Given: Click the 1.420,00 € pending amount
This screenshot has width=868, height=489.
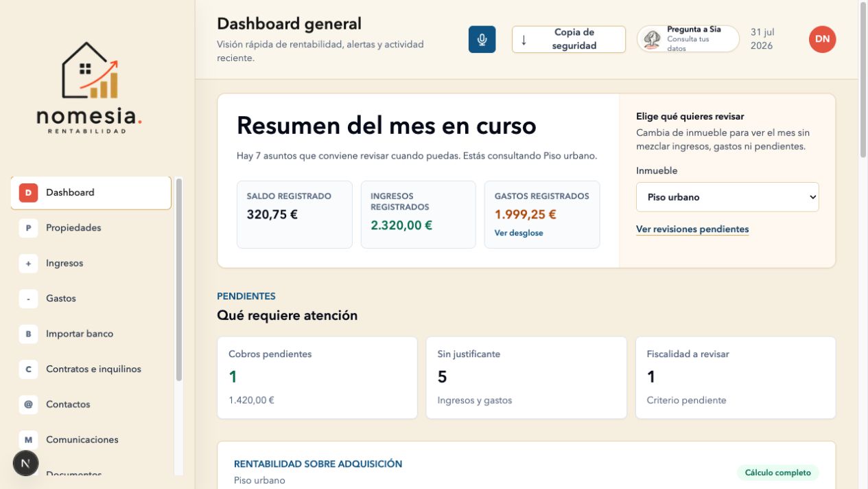Looking at the screenshot, I should coord(251,400).
